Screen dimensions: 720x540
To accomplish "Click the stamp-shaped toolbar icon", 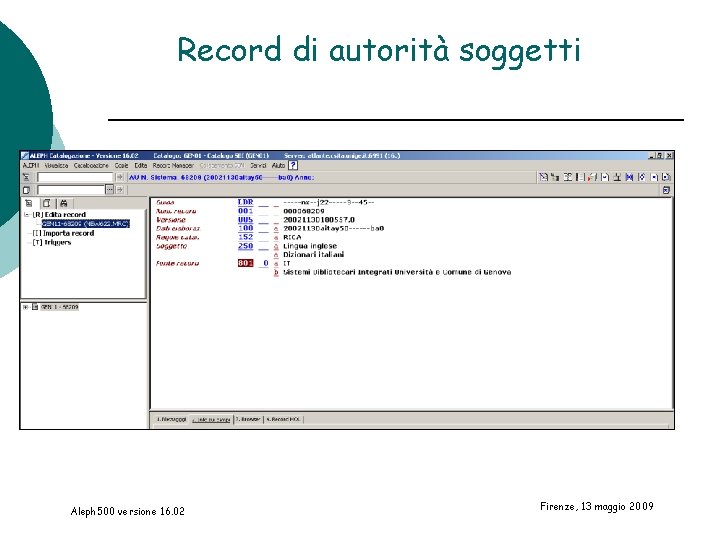I will (617, 177).
